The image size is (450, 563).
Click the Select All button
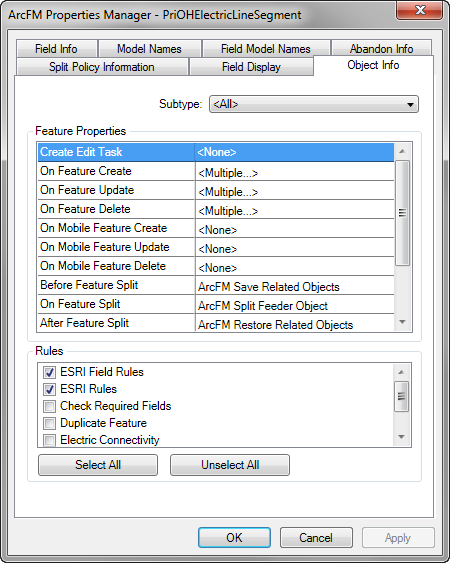tap(98, 465)
